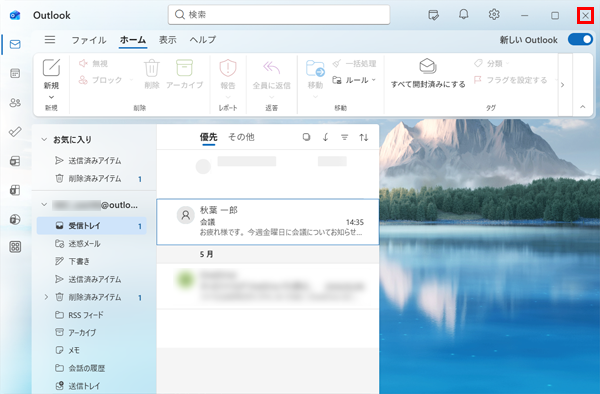
Task: Open the filter icon in message list header
Action: (344, 137)
